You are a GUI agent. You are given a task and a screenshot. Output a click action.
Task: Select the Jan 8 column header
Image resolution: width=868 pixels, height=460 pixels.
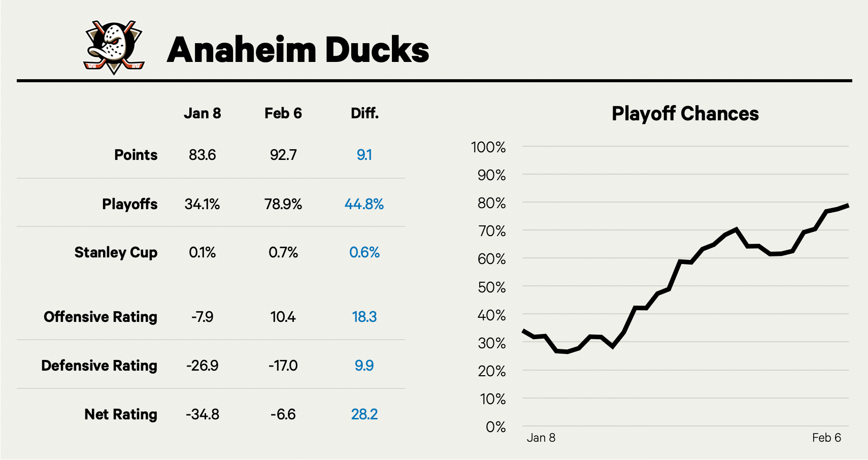click(x=202, y=113)
